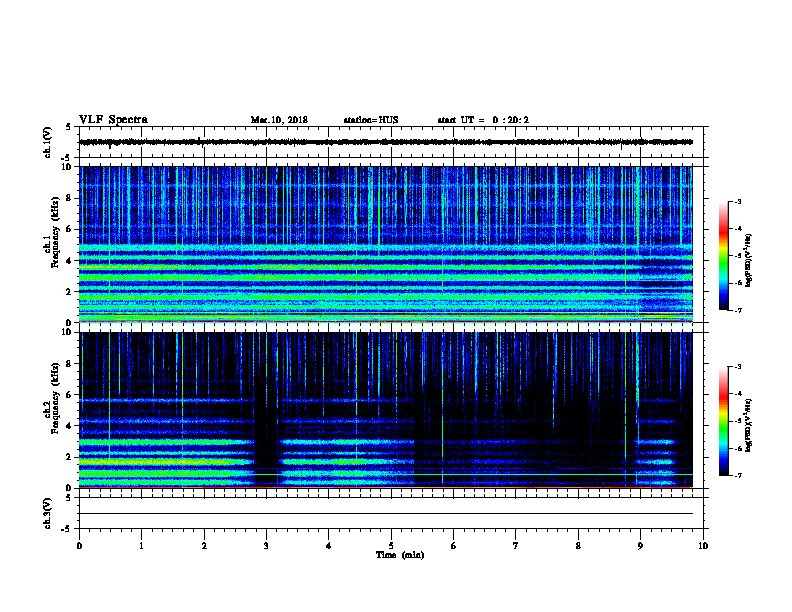This screenshot has height=612, width=792.
Task: Click the ch.2 color scale unit label
Action: tap(748, 425)
